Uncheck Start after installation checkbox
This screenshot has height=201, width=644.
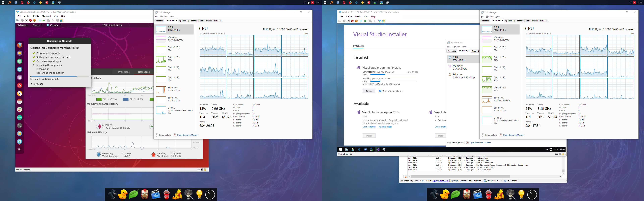coord(380,91)
